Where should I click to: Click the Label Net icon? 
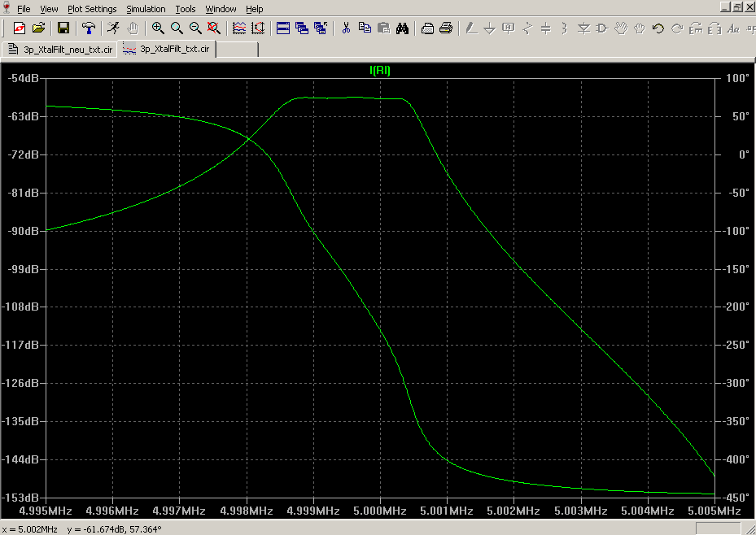(509, 28)
